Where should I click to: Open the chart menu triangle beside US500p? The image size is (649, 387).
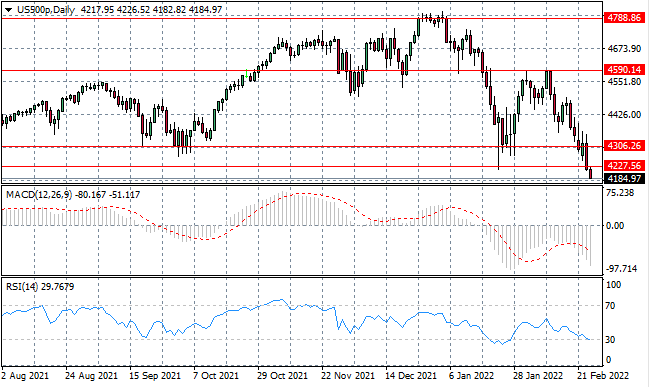(9, 10)
